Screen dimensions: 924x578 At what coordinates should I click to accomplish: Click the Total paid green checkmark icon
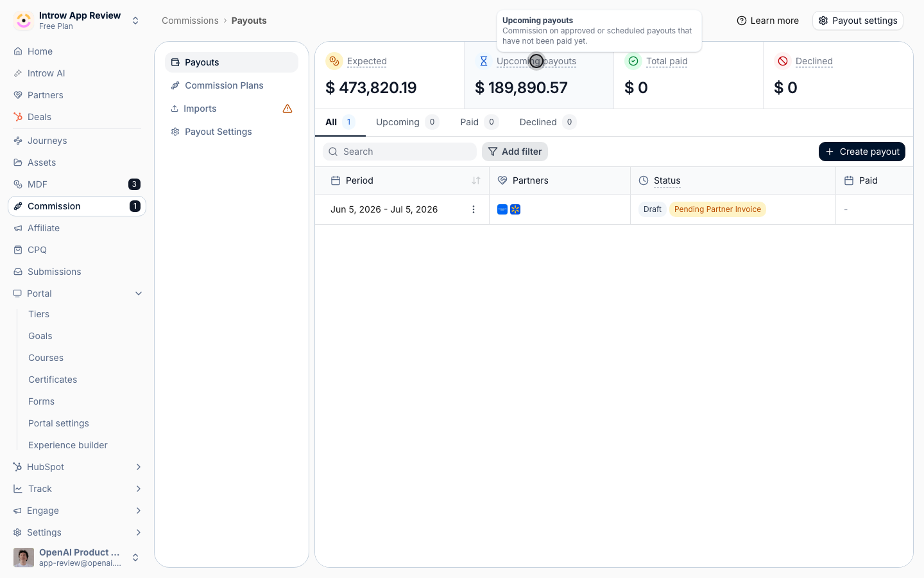tap(633, 61)
